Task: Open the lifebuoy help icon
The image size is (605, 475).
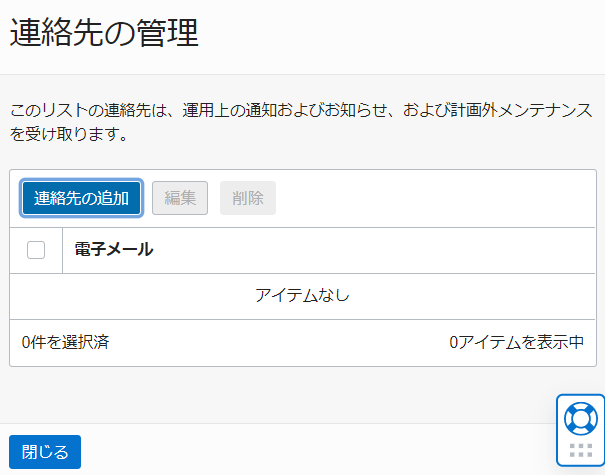Action: (581, 419)
